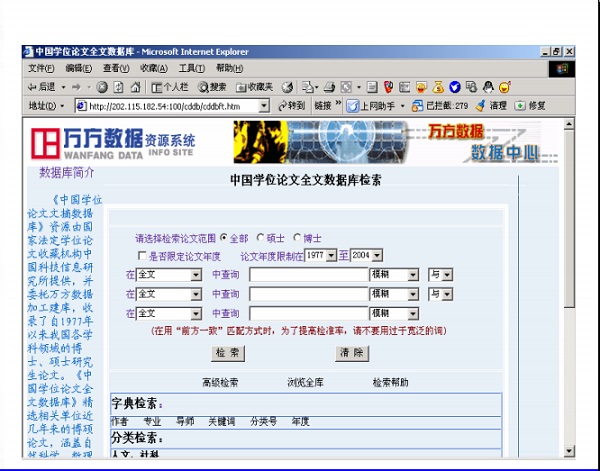Click the second query text box
600x471 pixels.
pos(309,294)
